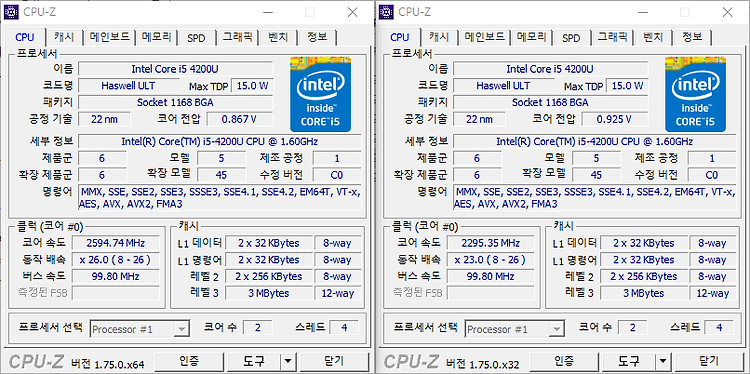This screenshot has height=374, width=750.
Task: Click the 도구 button in the x32 window
Action: click(629, 361)
